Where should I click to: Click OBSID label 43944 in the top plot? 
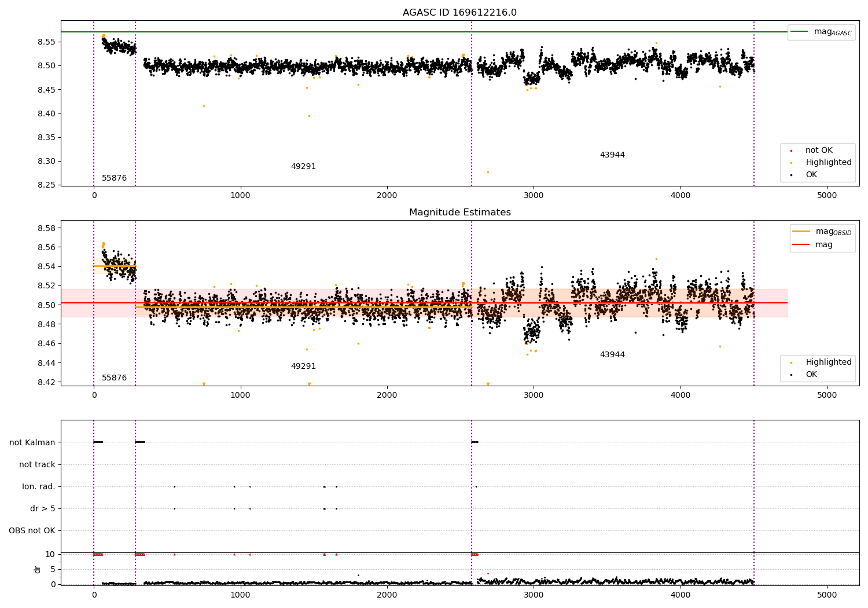pos(612,155)
